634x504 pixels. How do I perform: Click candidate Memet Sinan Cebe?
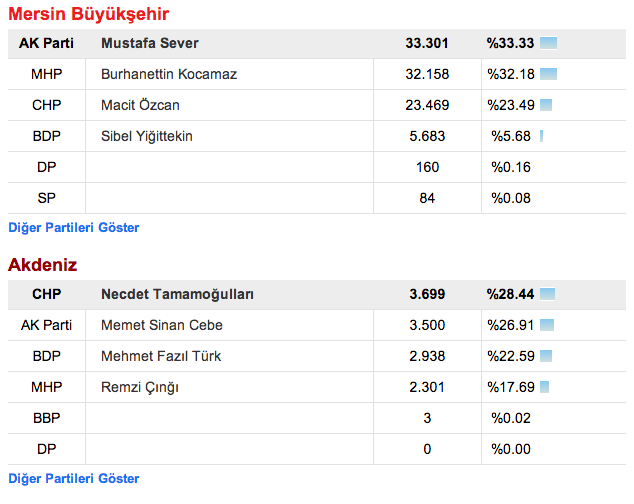pyautogui.click(x=162, y=325)
